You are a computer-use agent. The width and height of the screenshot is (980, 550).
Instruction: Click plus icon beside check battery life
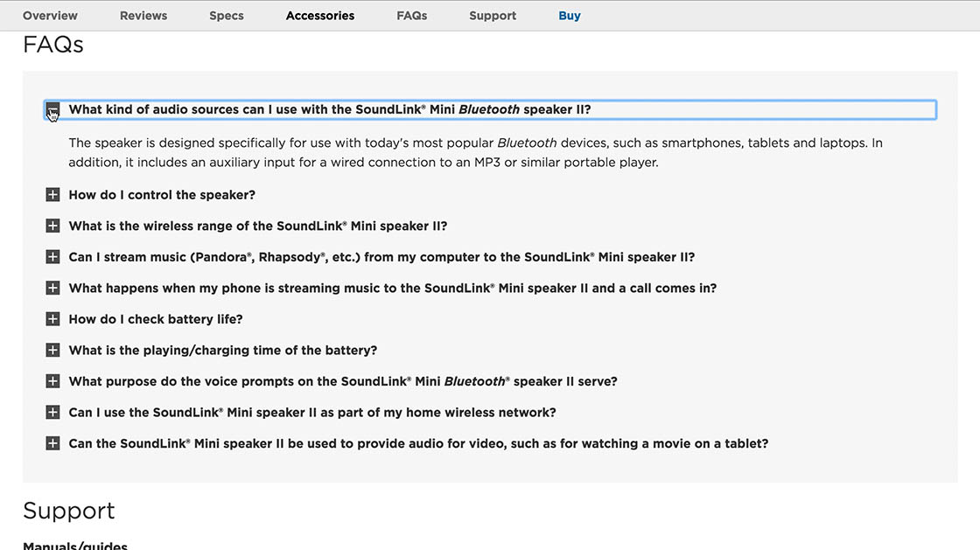pyautogui.click(x=52, y=319)
